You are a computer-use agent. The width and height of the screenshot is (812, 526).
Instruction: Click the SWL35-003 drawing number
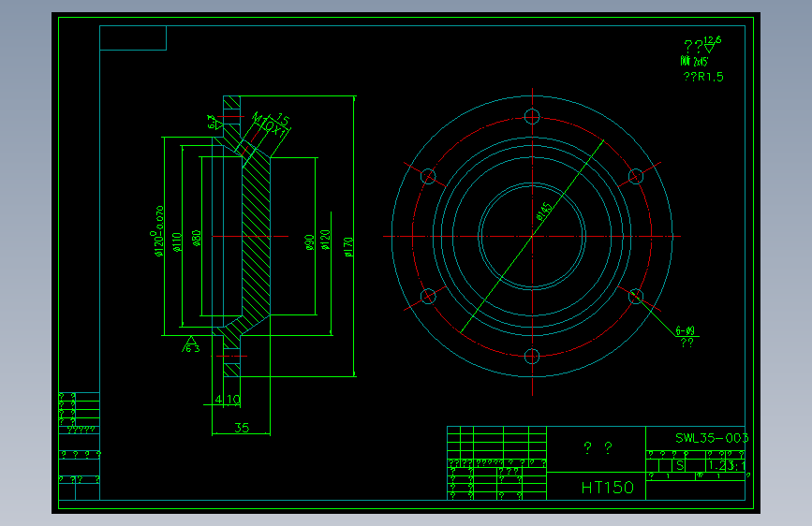(712, 439)
